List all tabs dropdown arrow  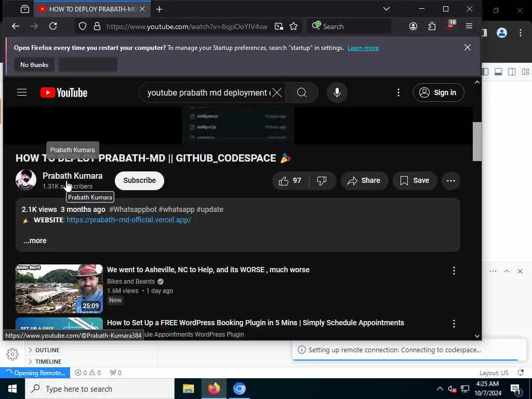point(387,9)
